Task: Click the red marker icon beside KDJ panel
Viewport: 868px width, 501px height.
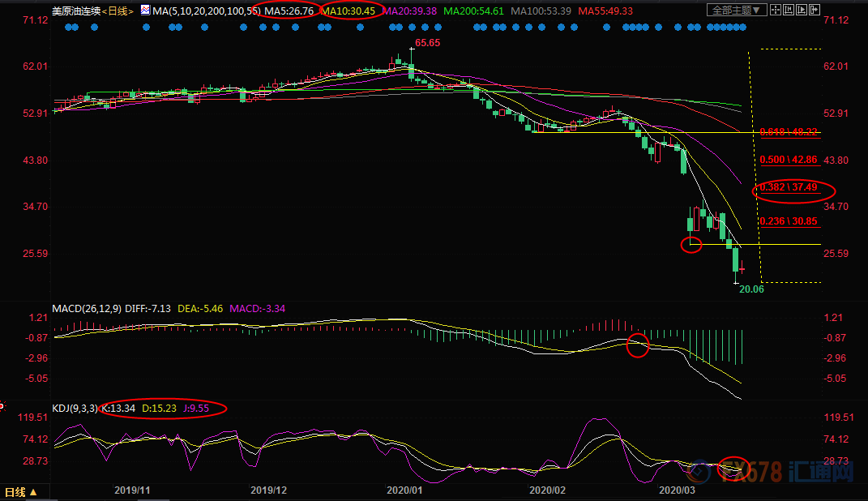Action: click(x=2, y=407)
